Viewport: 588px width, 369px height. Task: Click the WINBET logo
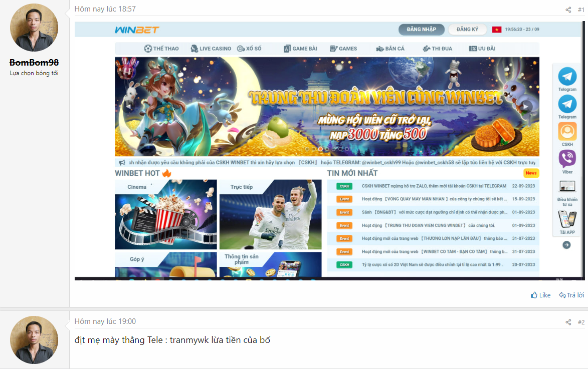click(x=137, y=30)
